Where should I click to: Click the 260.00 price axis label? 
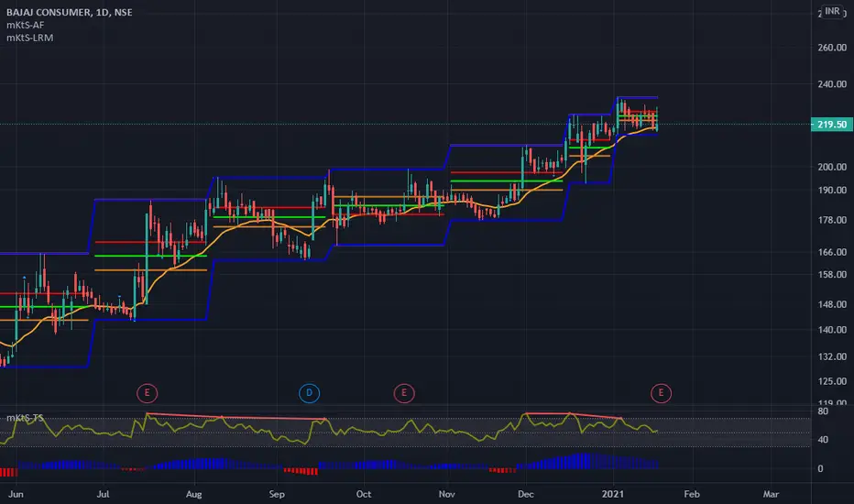click(832, 48)
